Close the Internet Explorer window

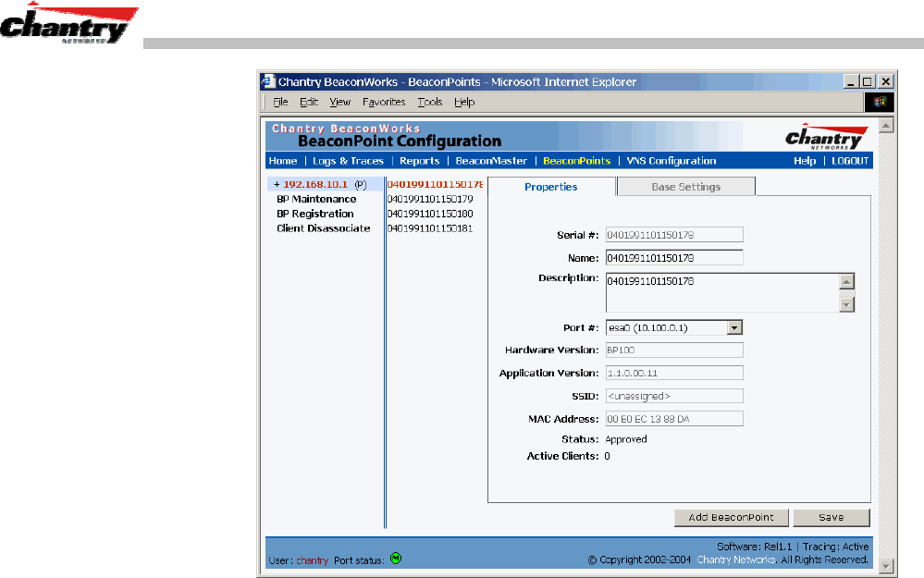[886, 82]
